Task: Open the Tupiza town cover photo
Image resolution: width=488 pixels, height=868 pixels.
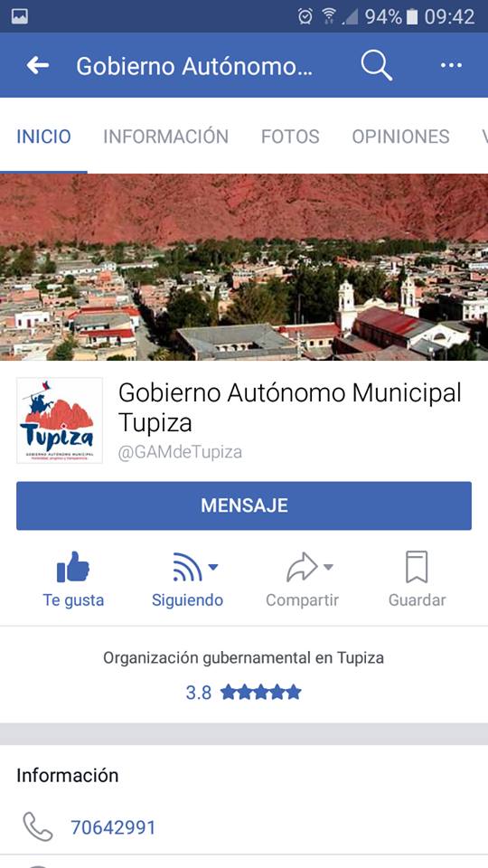Action: (x=244, y=267)
